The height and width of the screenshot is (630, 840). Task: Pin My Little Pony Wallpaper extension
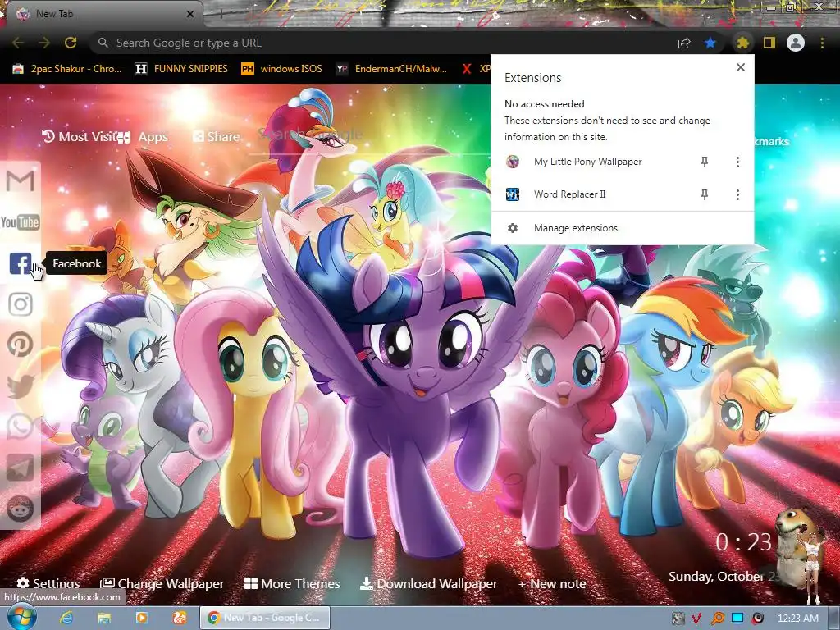705,162
